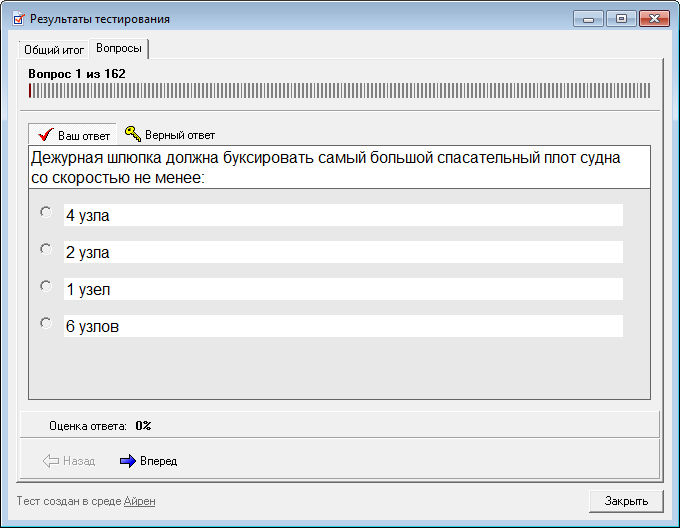Click the app icon in the title bar
The image size is (680, 528).
click(x=18, y=19)
